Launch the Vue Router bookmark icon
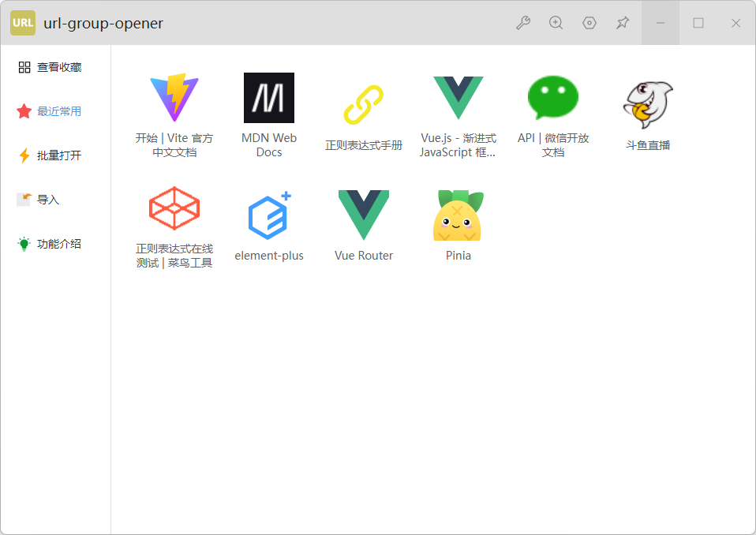Screen dimensions: 756x535 (364, 215)
